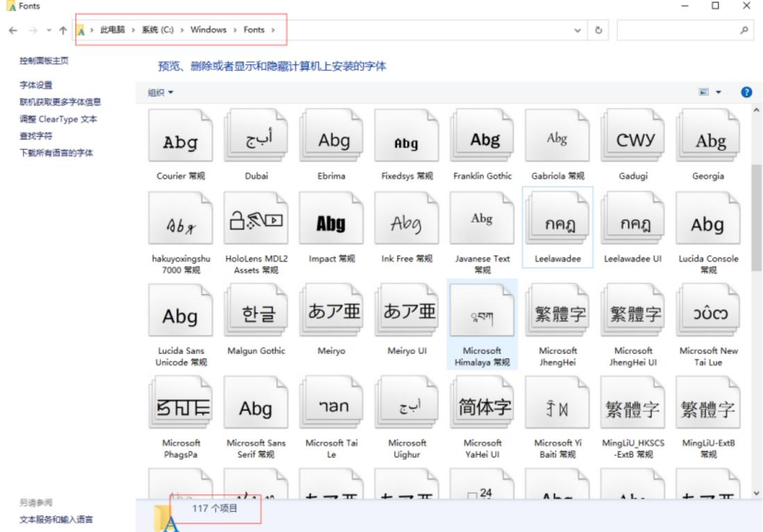
Task: Click the vertical scrollbar thumb
Action: coord(756,217)
